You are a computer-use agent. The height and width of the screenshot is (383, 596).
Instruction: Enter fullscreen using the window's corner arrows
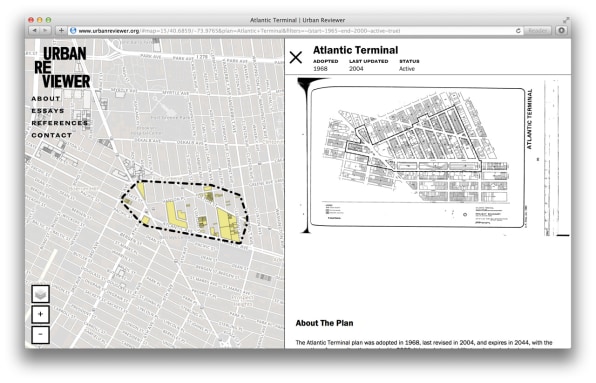566,20
